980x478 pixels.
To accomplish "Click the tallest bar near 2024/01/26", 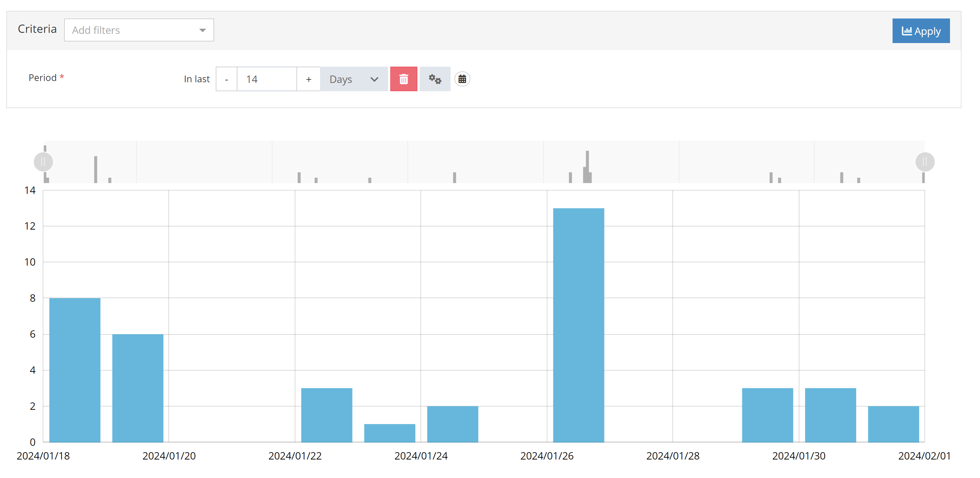I will (578, 325).
